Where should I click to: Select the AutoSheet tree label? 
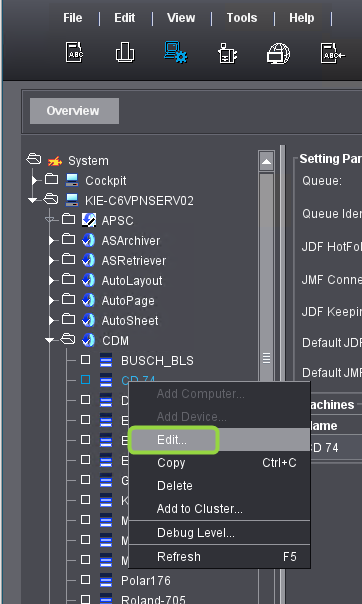(130, 321)
